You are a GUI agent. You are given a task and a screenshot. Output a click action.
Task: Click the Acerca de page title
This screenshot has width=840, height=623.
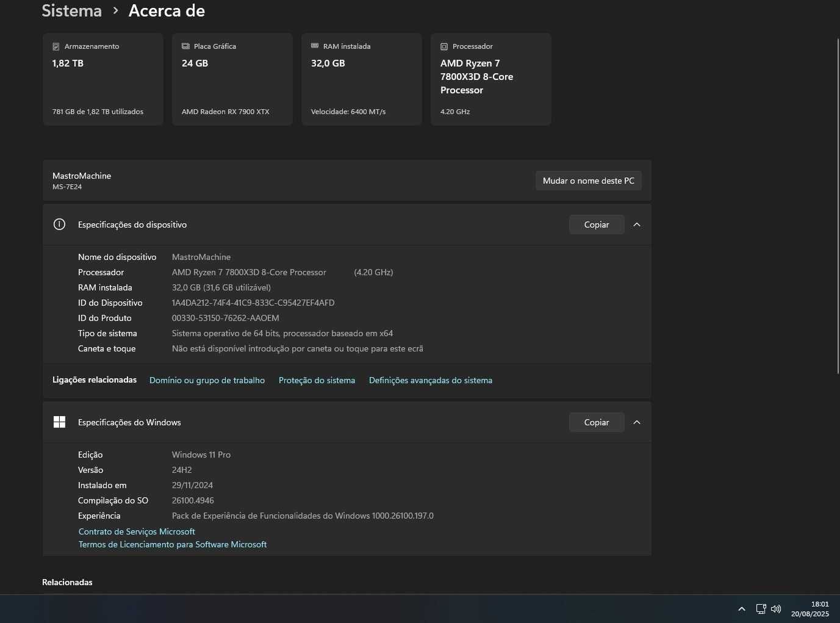(x=167, y=11)
